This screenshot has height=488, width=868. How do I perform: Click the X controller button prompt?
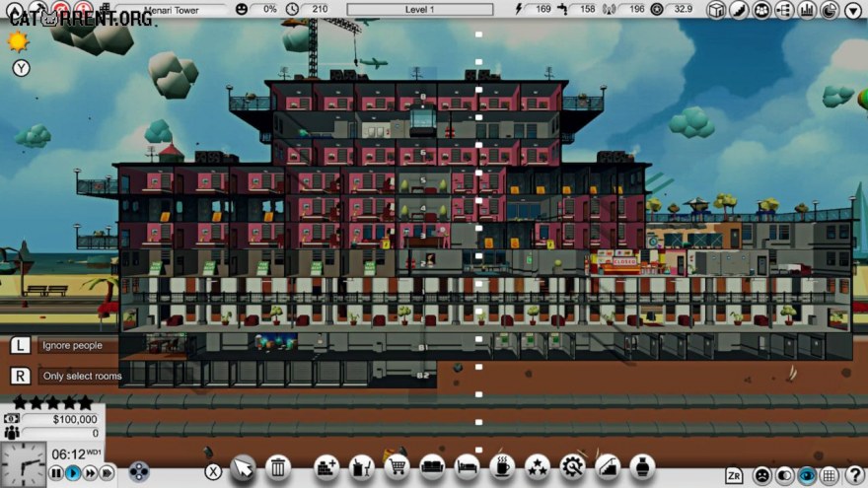click(213, 472)
